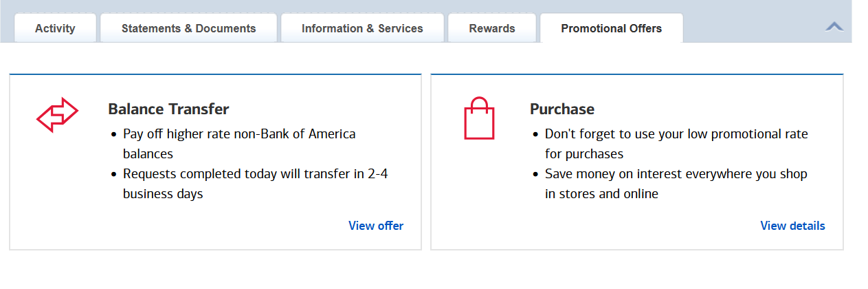Click the red shopping bag icon
This screenshot has height=289, width=868.
pos(479,118)
